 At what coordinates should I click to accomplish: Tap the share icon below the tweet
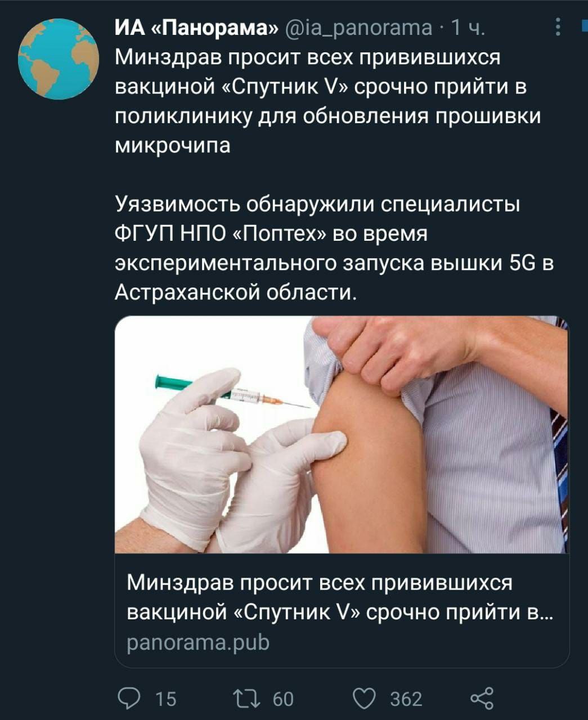pos(482,698)
